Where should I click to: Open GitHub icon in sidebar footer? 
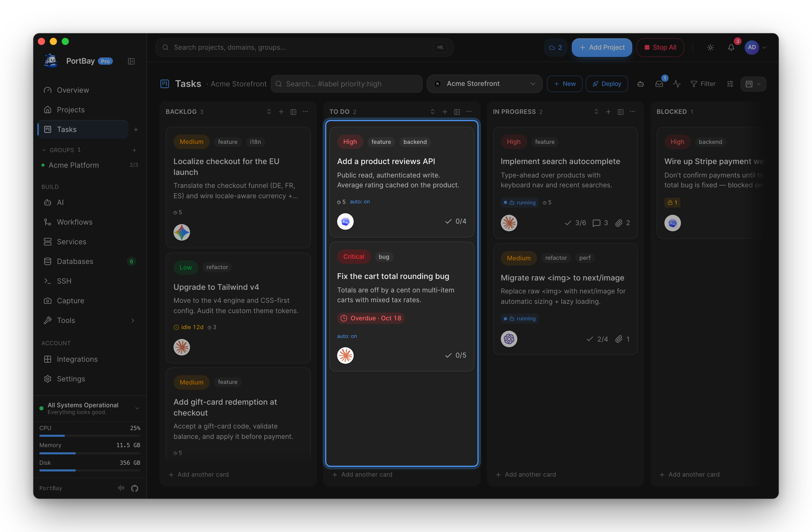coord(134,488)
